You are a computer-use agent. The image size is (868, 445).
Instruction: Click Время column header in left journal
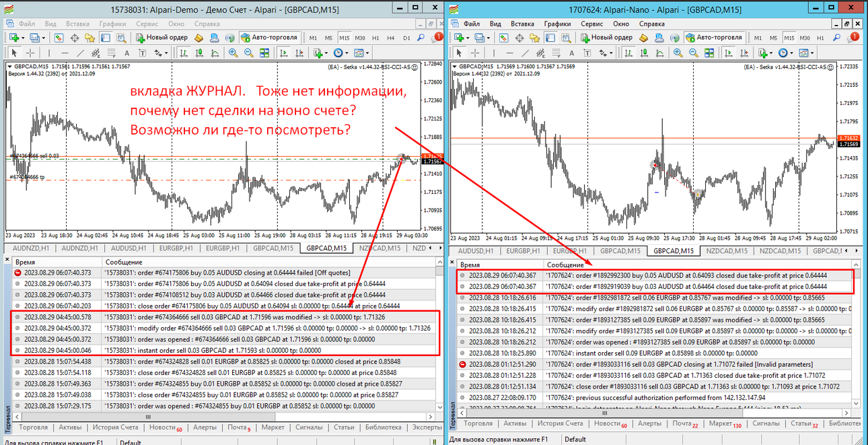pos(57,262)
